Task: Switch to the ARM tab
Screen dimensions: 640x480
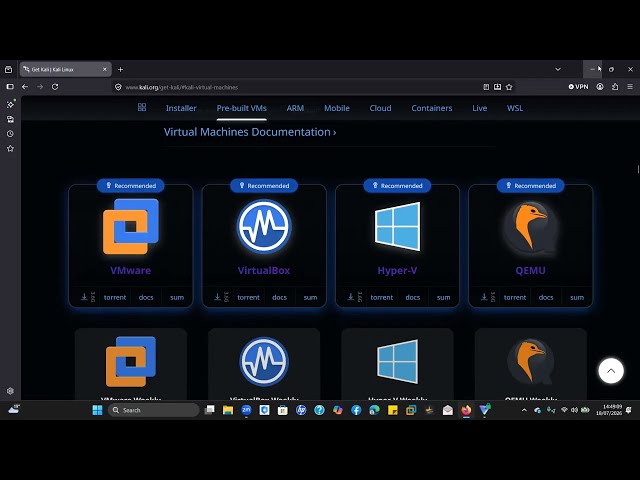Action: coord(295,108)
